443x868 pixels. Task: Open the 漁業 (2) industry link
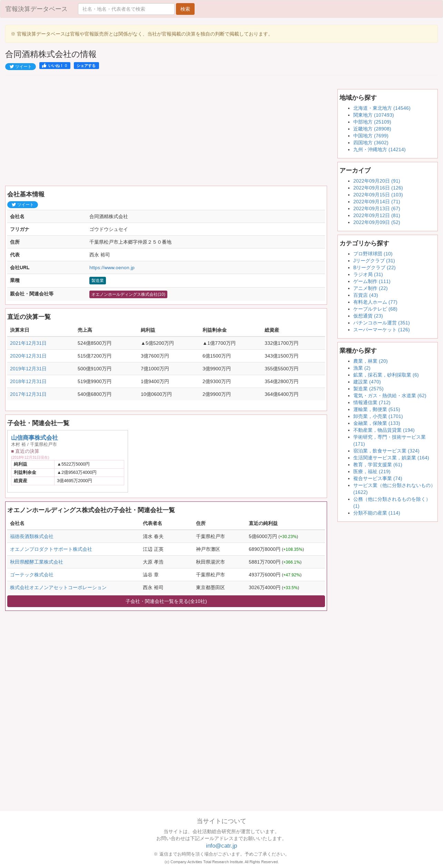[362, 368]
